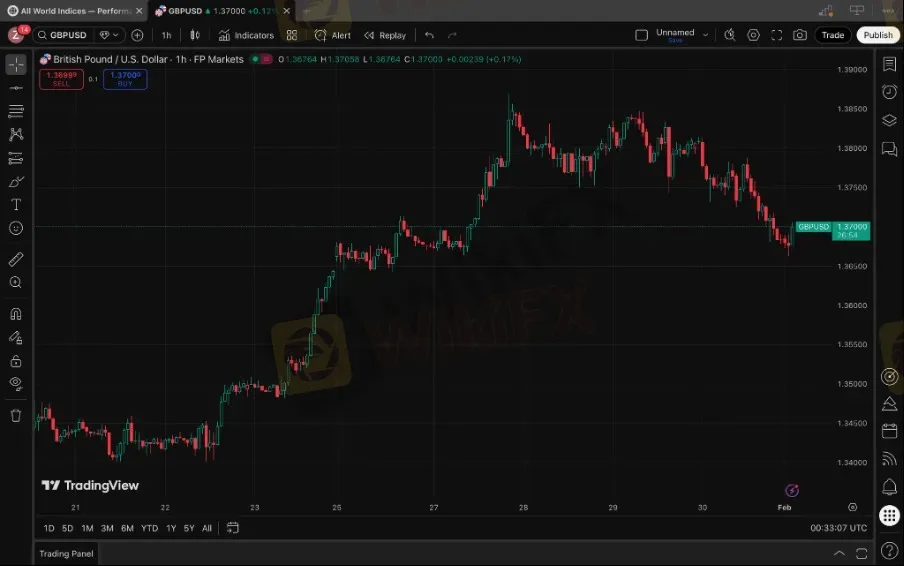Open user profile avatar menu

(x=16, y=35)
